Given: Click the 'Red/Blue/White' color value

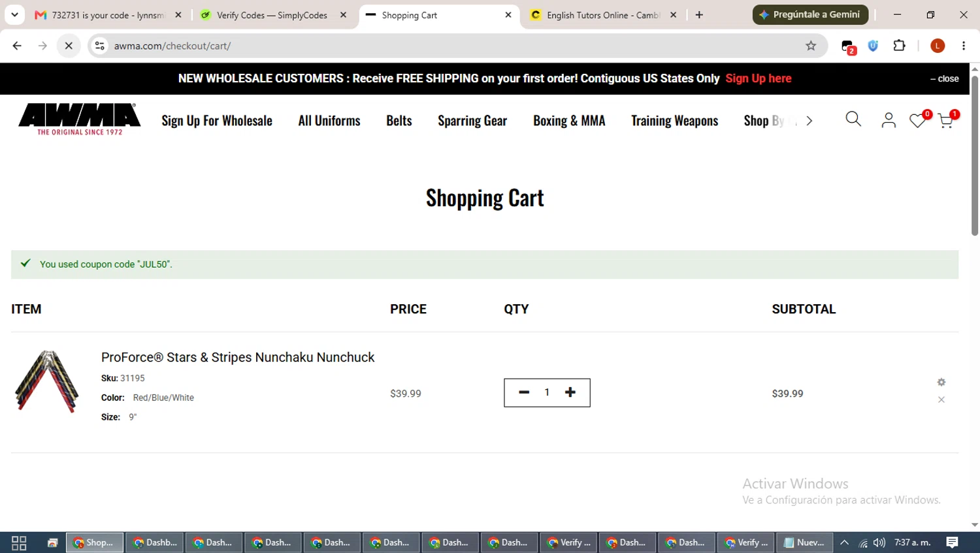Looking at the screenshot, I should click(x=163, y=398).
